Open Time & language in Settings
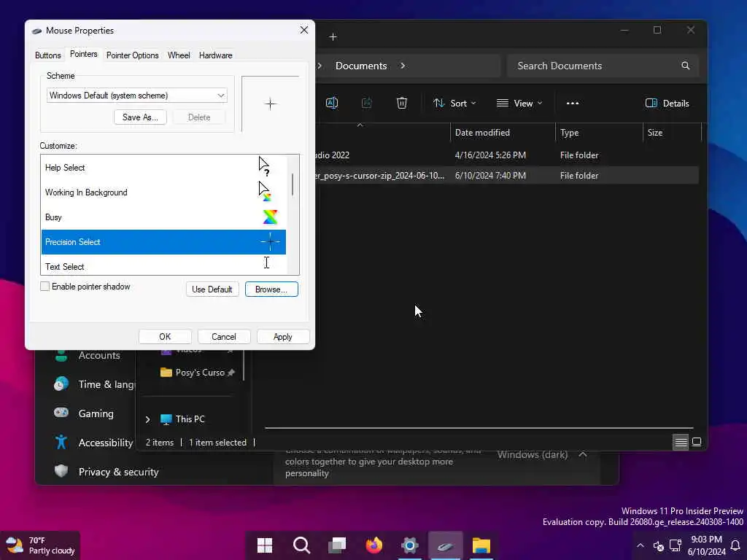 click(94, 384)
